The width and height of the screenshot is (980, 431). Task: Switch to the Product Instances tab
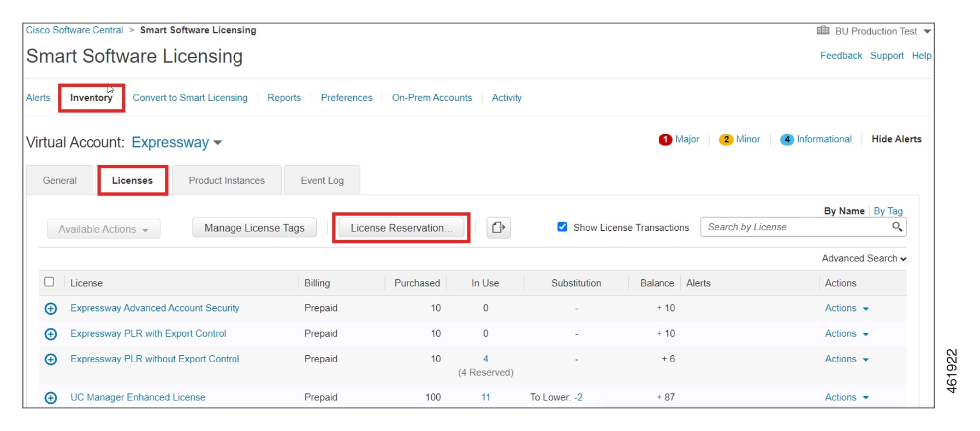[x=227, y=181]
